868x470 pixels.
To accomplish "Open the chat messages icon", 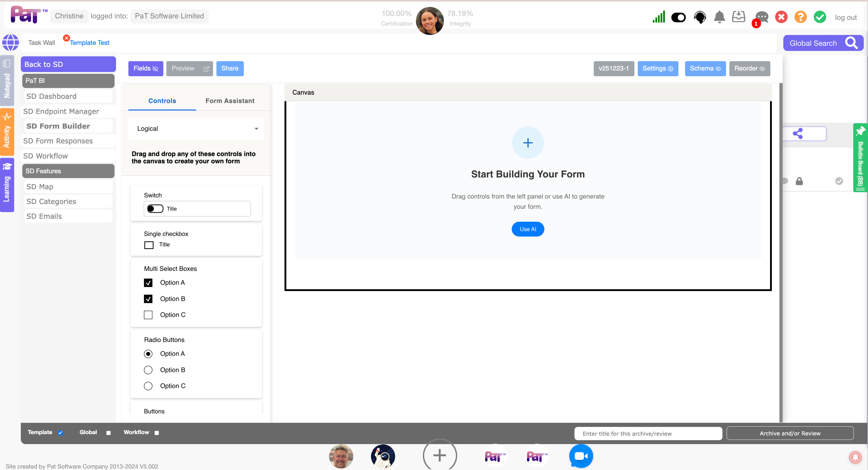I will (x=762, y=17).
